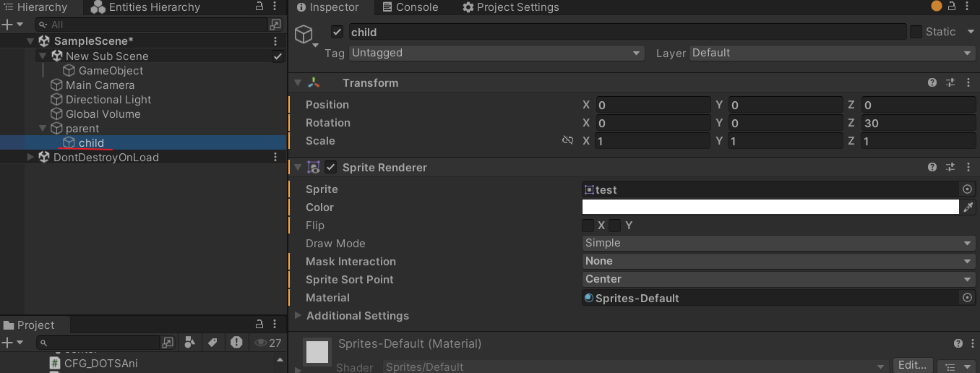Viewport: 980px width, 373px height.
Task: Click the Edit button for the shader
Action: [913, 366]
